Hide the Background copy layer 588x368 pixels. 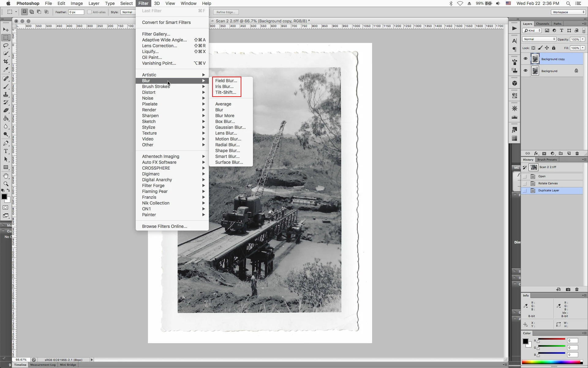coord(526,59)
